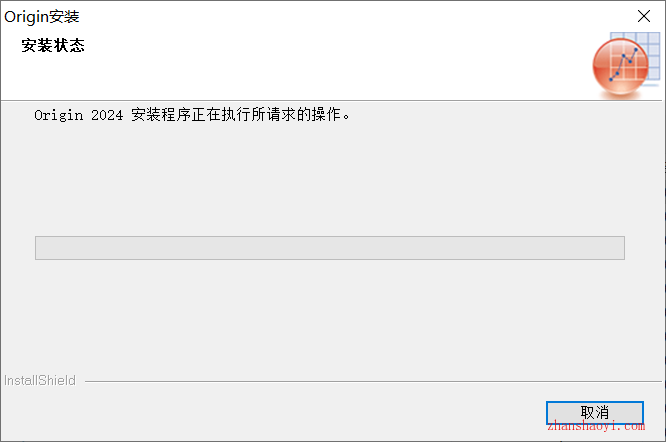Click the gray area below the progress bar
Viewport: 666px width, 442px height.
[x=330, y=316]
